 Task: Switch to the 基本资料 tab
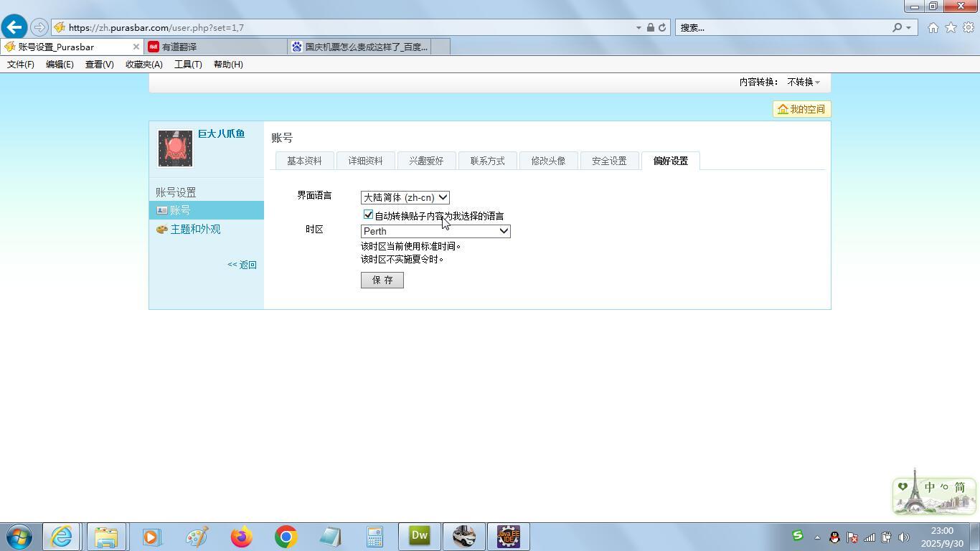click(x=304, y=161)
